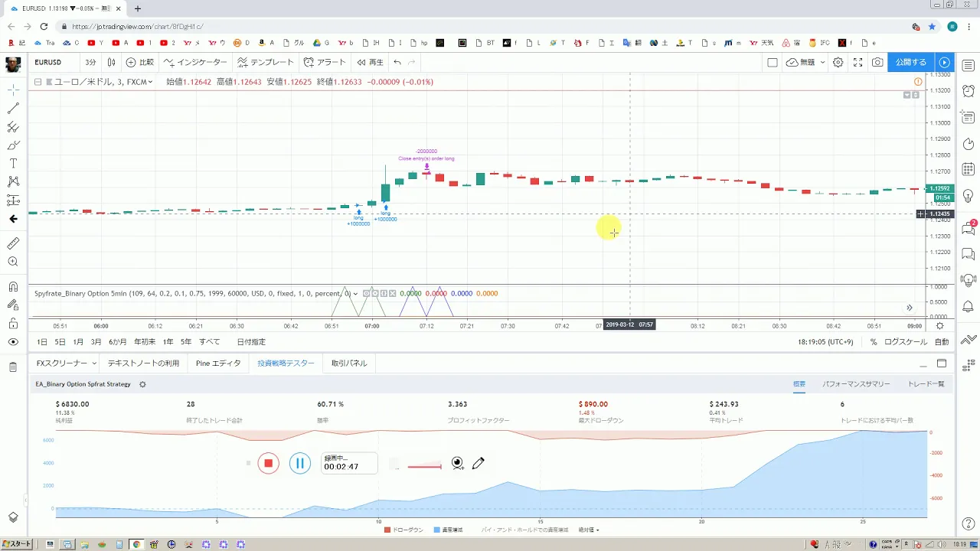Image resolution: width=980 pixels, height=551 pixels.
Task: Open the notifications bell in right sidebar
Action: (x=968, y=306)
